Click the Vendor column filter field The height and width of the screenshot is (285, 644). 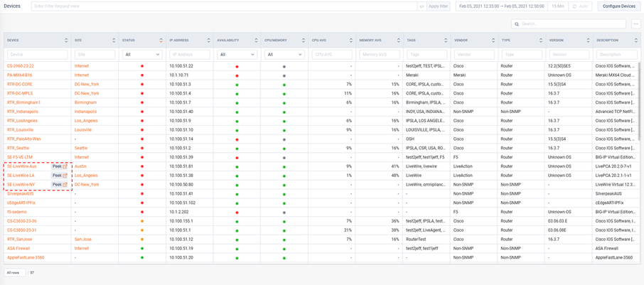474,54
